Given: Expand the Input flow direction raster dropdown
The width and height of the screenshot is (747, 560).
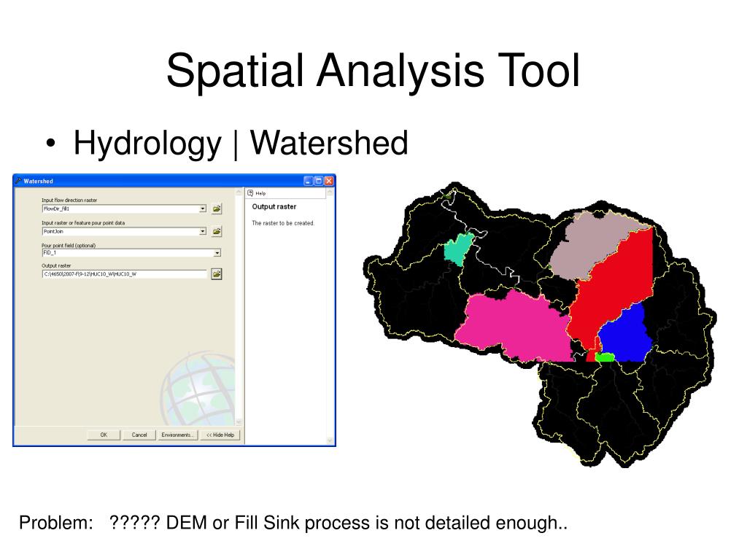Looking at the screenshot, I should point(203,209).
